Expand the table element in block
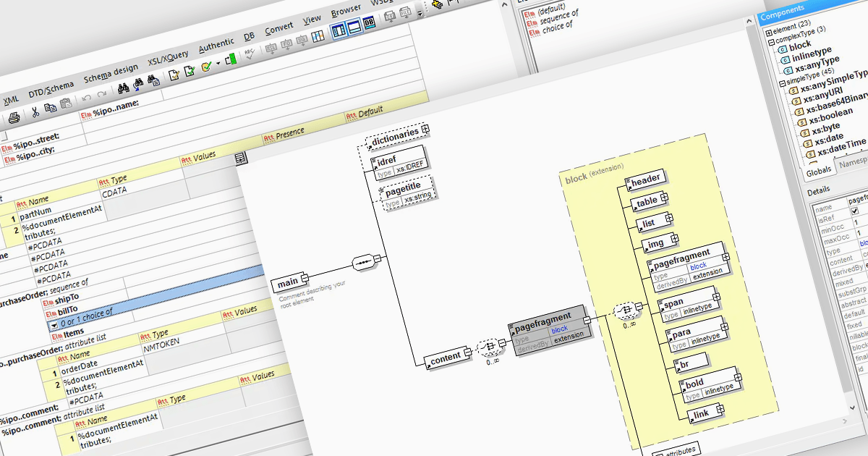This screenshot has width=868, height=456. (x=664, y=197)
